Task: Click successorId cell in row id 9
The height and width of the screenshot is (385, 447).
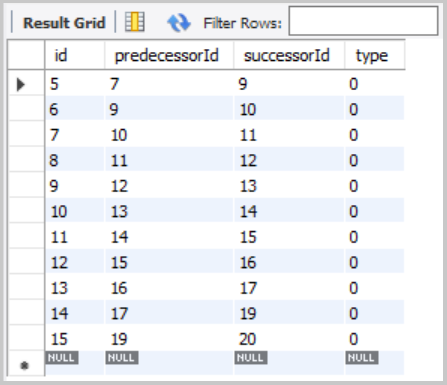Action: 289,186
